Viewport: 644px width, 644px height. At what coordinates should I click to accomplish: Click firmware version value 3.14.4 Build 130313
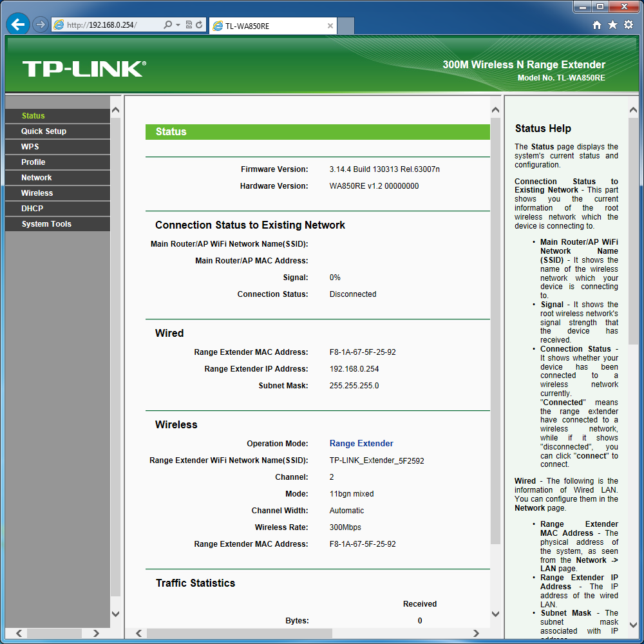pyautogui.click(x=384, y=169)
